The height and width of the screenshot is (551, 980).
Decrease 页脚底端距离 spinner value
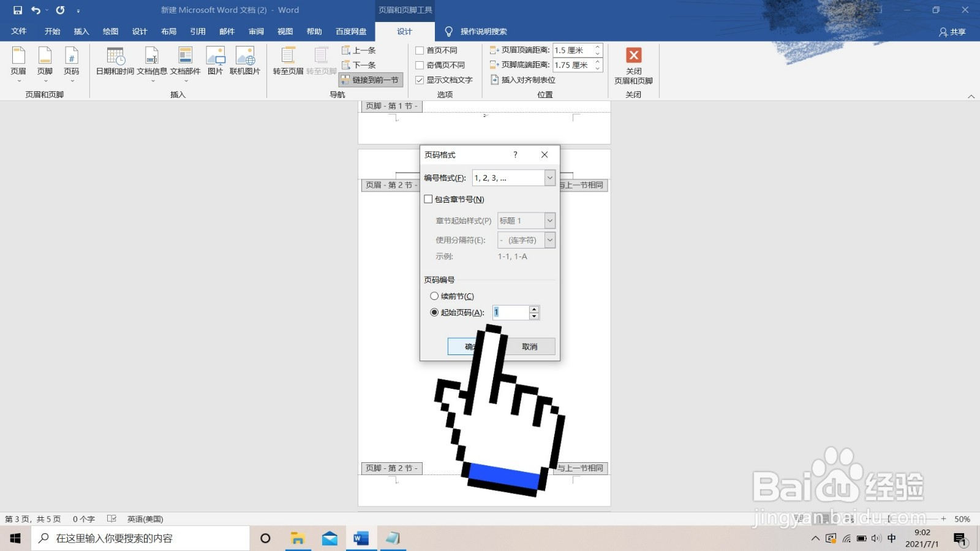click(x=598, y=68)
